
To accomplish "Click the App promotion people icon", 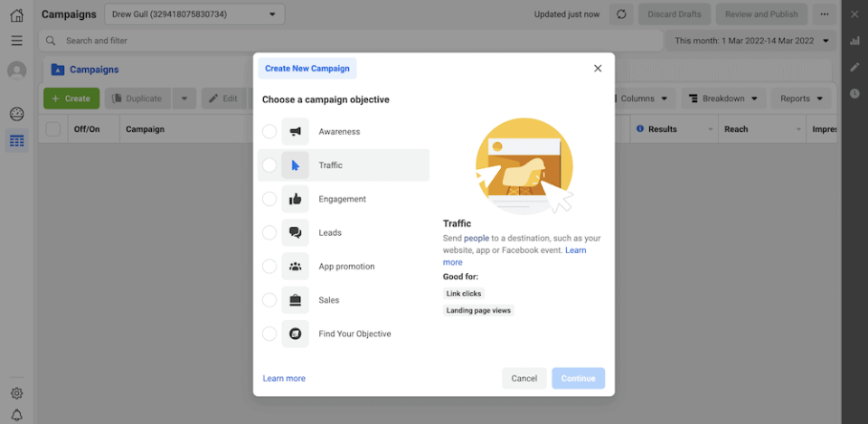I will [x=295, y=267].
